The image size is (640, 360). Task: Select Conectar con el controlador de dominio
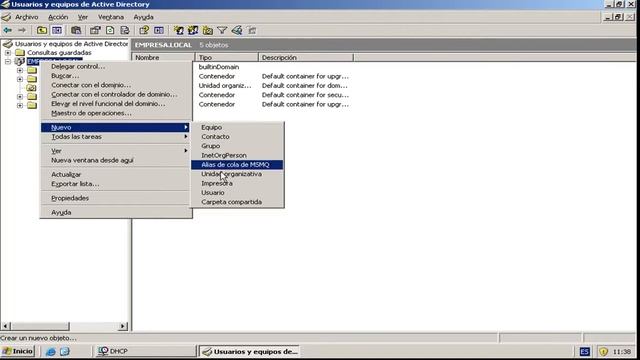pos(115,94)
